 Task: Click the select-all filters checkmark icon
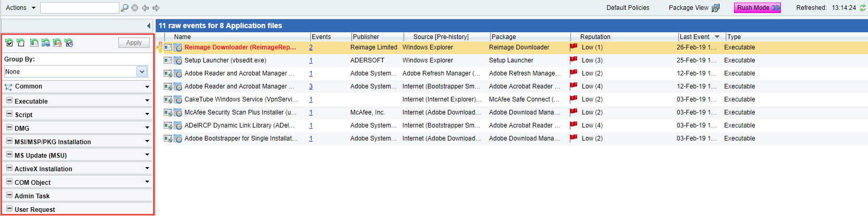pyautogui.click(x=9, y=43)
